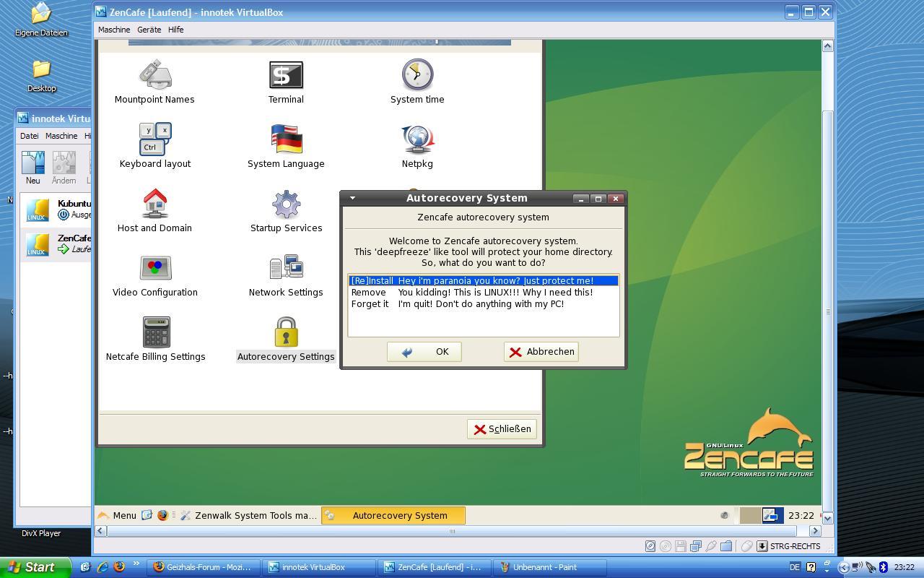Click horizontal scroll left arrow
Screen dimensions: 924x578
coord(101,531)
